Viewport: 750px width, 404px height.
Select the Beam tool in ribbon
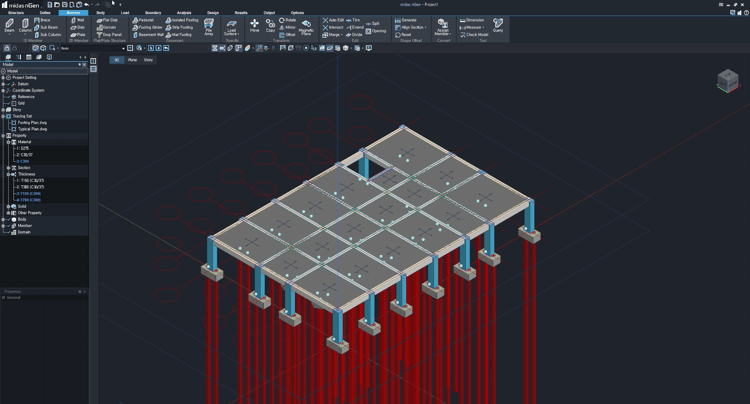coord(10,25)
